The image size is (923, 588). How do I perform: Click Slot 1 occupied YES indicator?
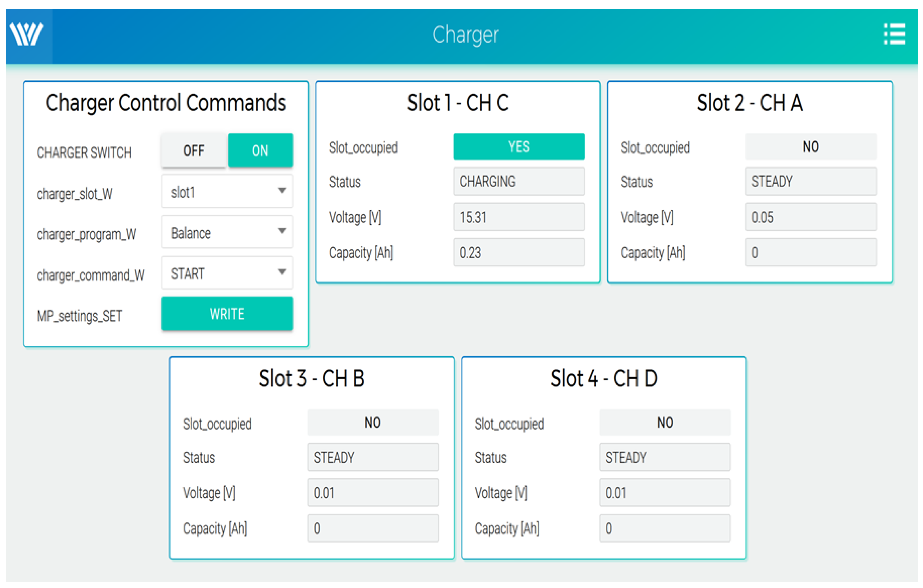point(519,147)
